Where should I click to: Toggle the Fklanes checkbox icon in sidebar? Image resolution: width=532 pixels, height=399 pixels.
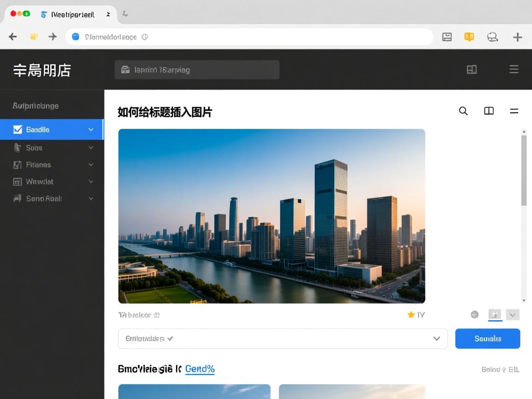point(18,165)
